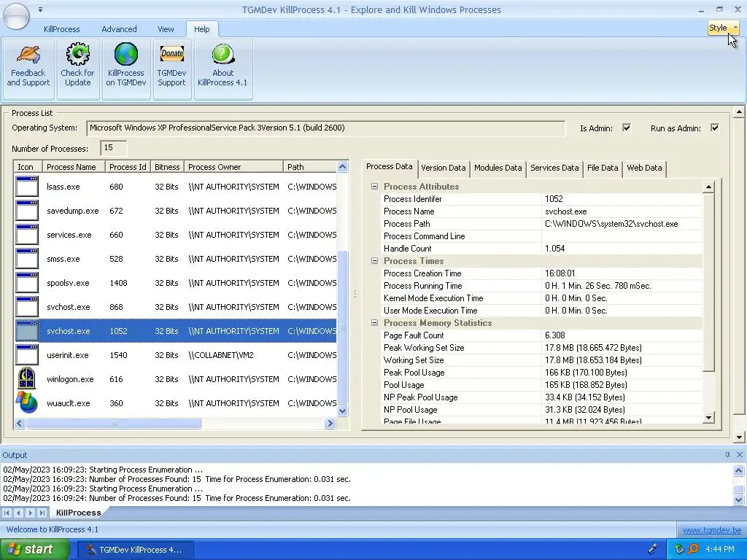Select the KillProcess output tab
The image size is (747, 560).
(78, 513)
